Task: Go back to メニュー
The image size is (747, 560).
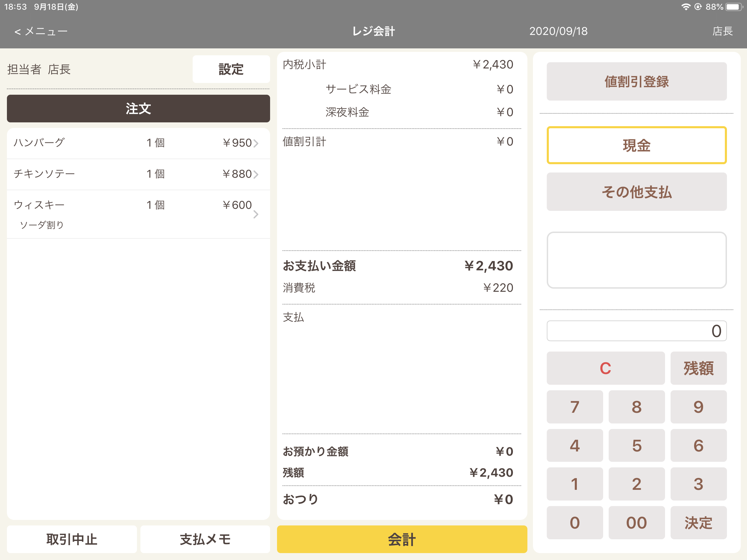Action: 41,31
